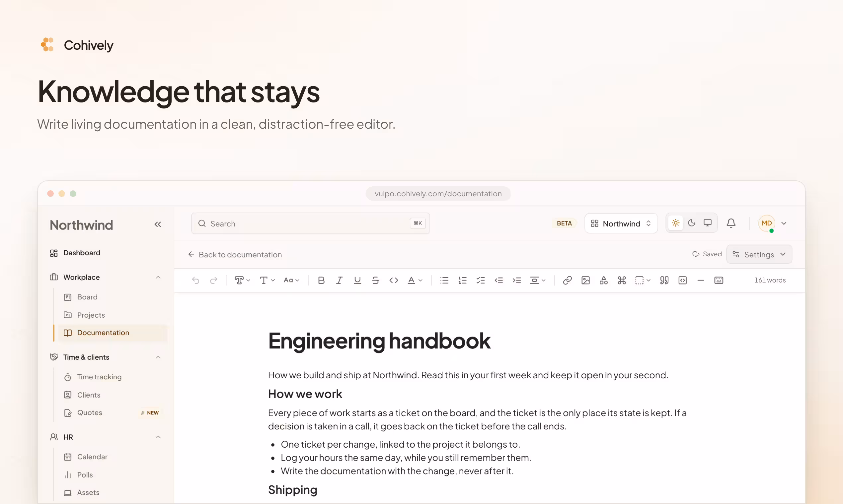The height and width of the screenshot is (504, 843).
Task: Open the text color dropdown
Action: pyautogui.click(x=415, y=280)
